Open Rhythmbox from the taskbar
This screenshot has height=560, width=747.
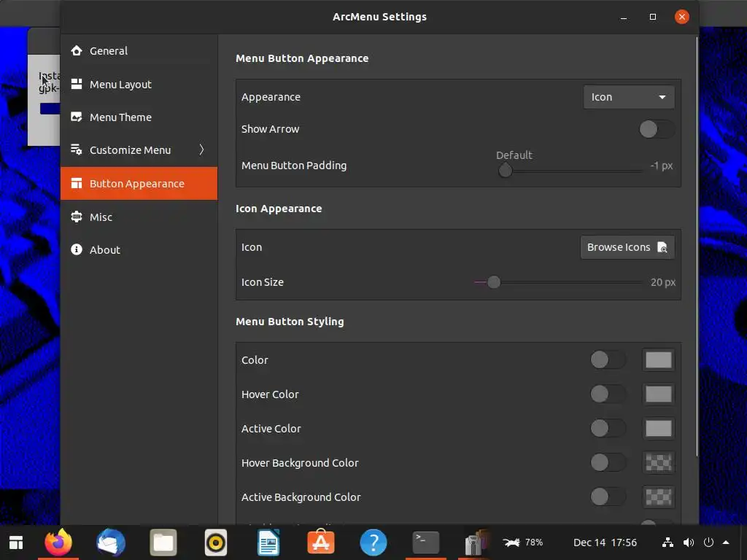click(216, 542)
